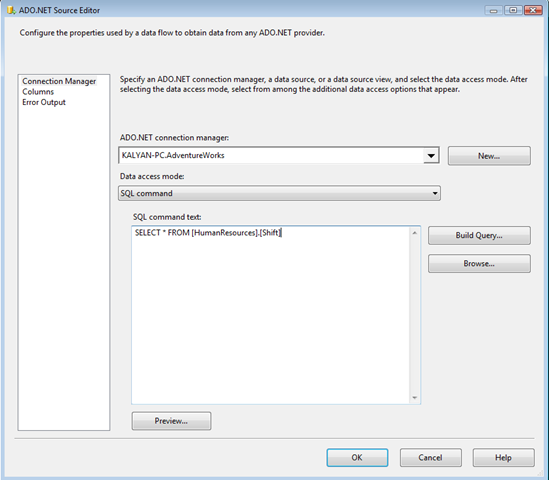Screen dimensions: 549x480
Task: Select Connection Manager in the left pane
Action: 59,81
